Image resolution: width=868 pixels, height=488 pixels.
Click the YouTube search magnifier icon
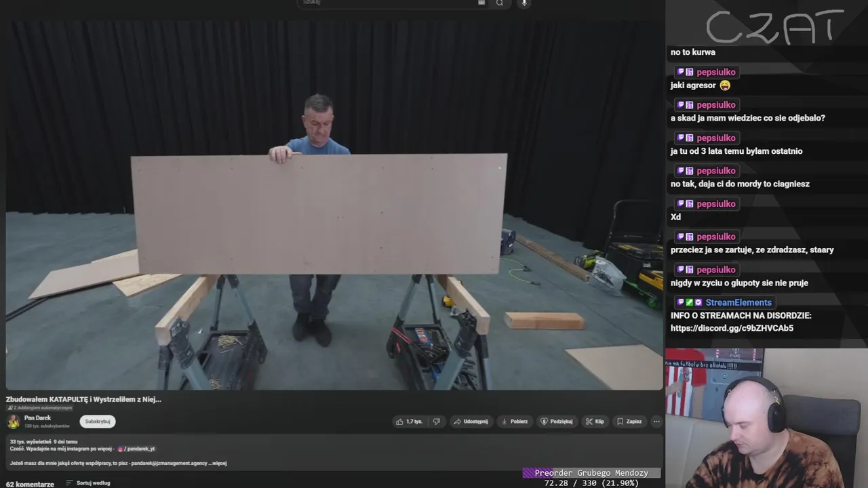pyautogui.click(x=500, y=3)
